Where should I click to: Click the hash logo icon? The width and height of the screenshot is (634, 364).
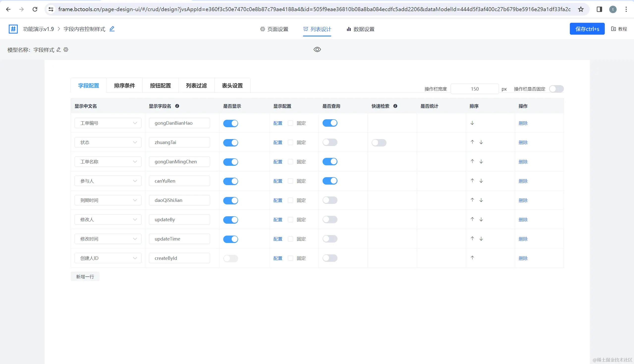[13, 29]
